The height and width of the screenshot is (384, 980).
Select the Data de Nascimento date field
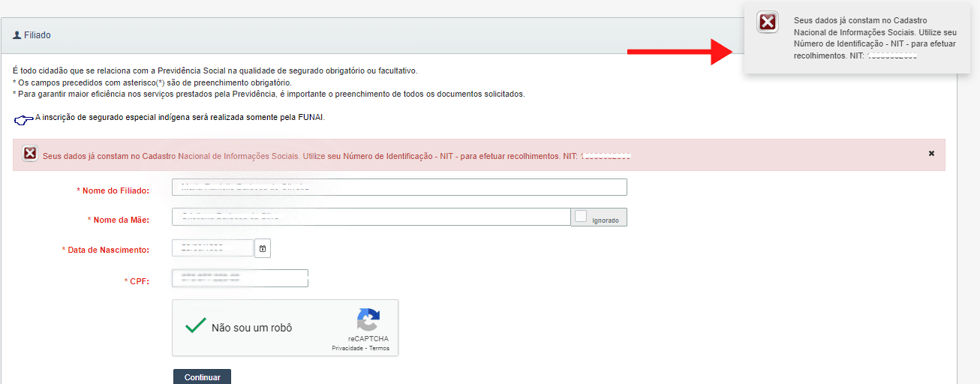click(212, 248)
